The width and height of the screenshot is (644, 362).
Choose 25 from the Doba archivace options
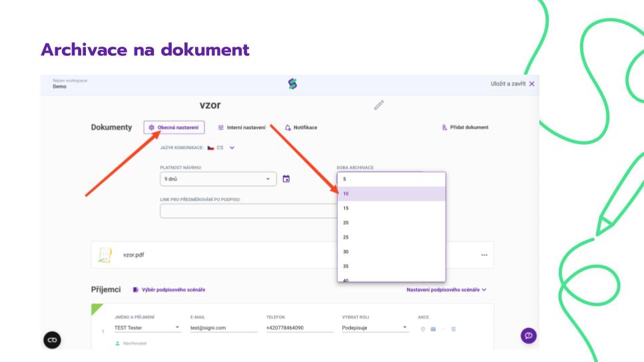(391, 237)
